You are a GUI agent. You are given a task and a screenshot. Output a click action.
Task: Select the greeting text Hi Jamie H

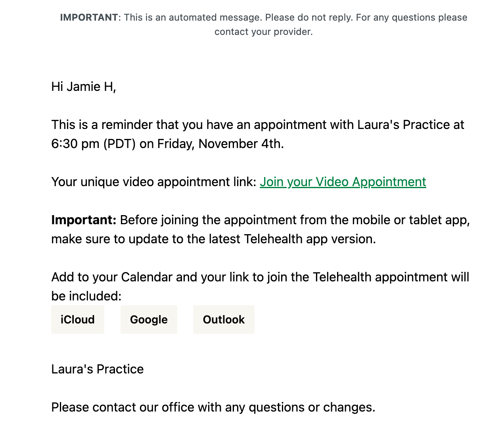[83, 87]
